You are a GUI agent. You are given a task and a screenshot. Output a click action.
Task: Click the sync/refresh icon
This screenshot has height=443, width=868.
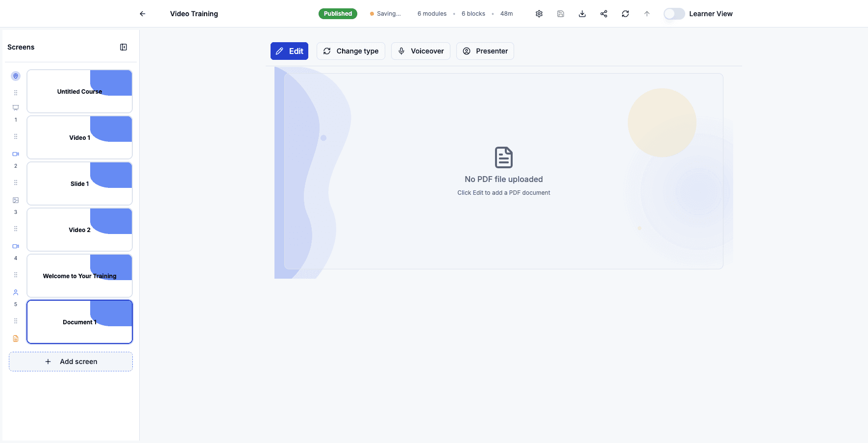625,14
